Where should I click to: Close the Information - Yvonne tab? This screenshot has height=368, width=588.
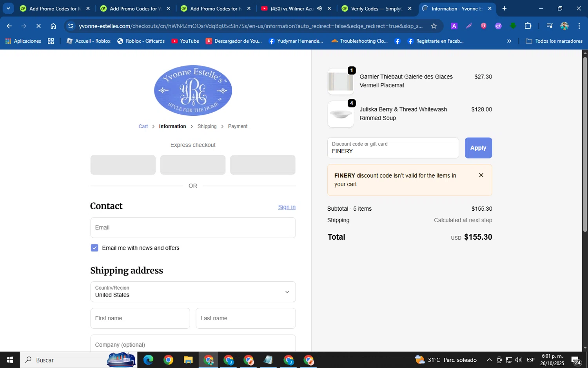[490, 9]
